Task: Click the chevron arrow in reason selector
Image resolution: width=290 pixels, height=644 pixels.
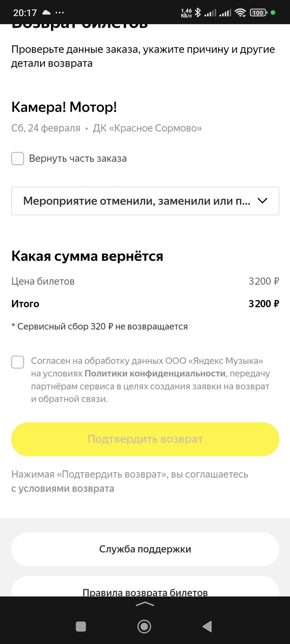Action: click(x=262, y=201)
